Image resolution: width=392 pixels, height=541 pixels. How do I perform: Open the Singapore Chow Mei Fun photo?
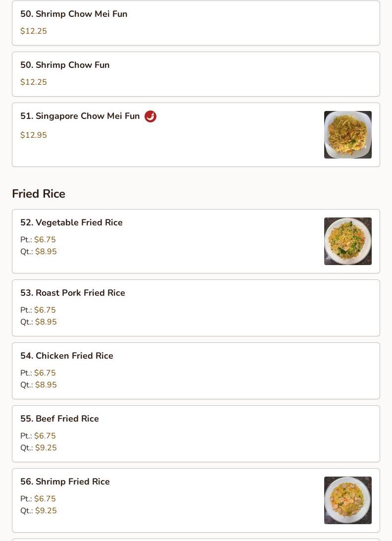pos(347,135)
